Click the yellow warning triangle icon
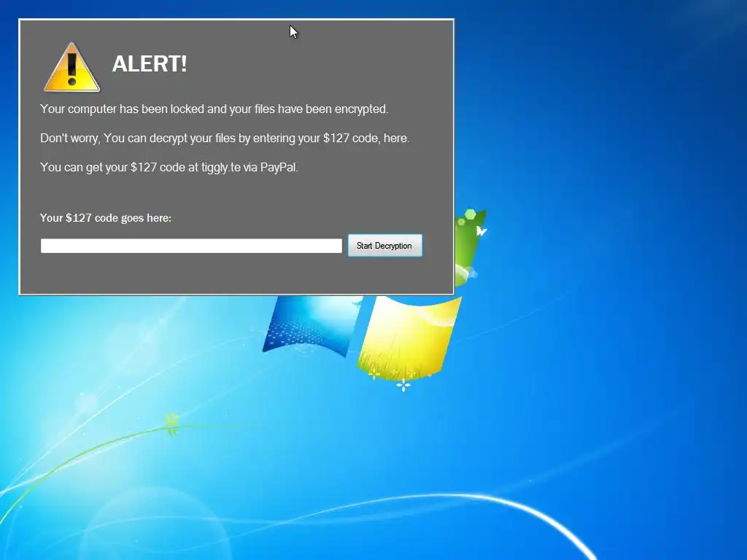 (x=72, y=68)
